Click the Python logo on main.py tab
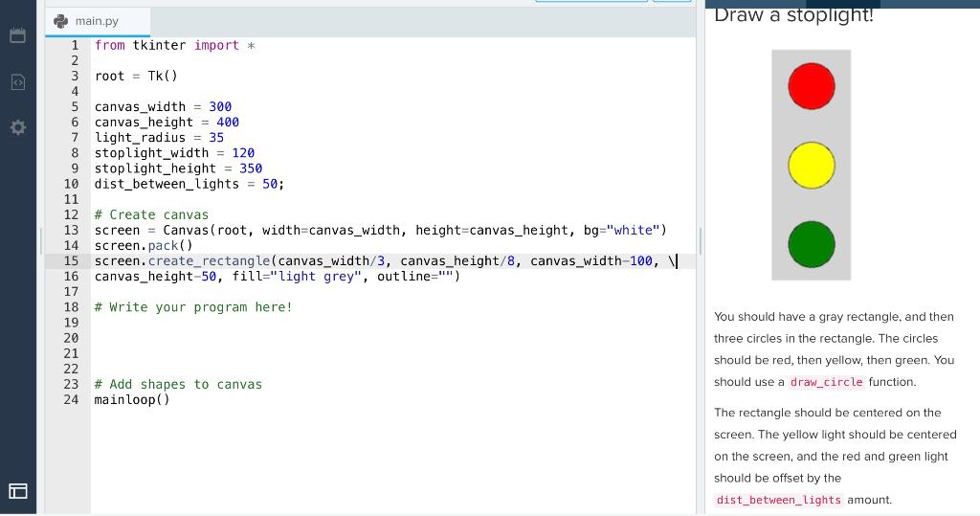This screenshot has width=980, height=516. (x=60, y=21)
